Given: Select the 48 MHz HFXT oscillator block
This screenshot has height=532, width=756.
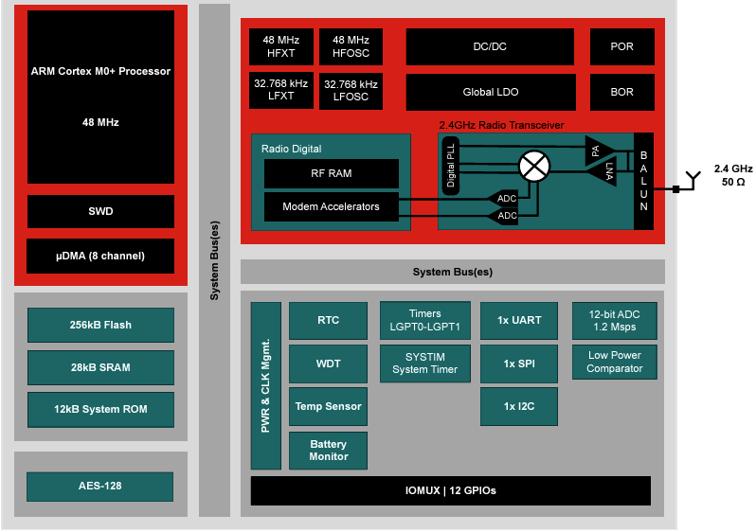Looking at the screenshot, I should 280,46.
